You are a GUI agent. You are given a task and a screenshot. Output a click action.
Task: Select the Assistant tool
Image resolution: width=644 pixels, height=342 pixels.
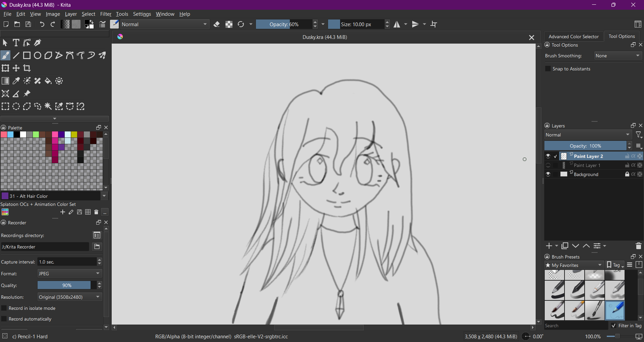tap(5, 94)
